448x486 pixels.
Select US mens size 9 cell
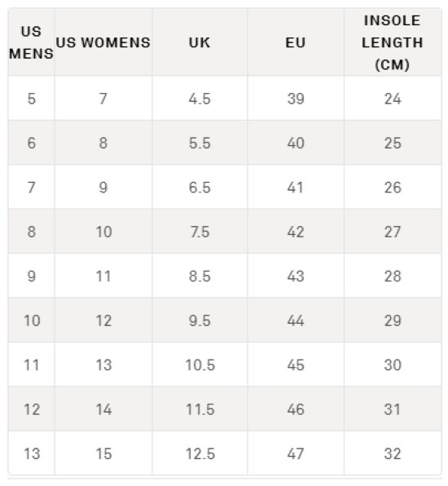click(x=31, y=276)
